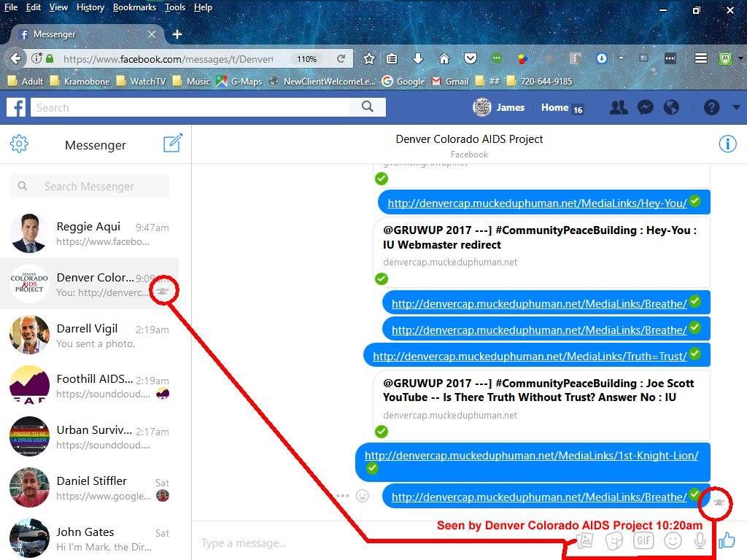This screenshot has height=560, width=747.
Task: Open the MediaLinks/Truth=Trust link
Action: [530, 356]
